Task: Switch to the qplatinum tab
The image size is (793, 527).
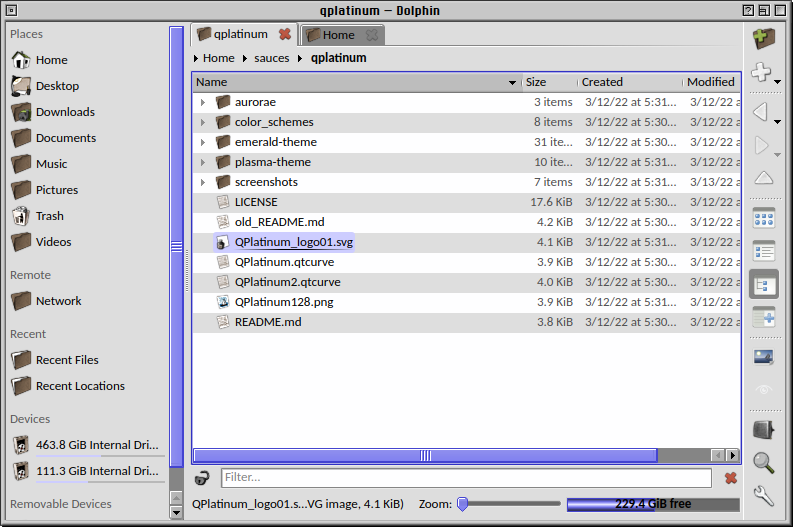Action: point(243,34)
